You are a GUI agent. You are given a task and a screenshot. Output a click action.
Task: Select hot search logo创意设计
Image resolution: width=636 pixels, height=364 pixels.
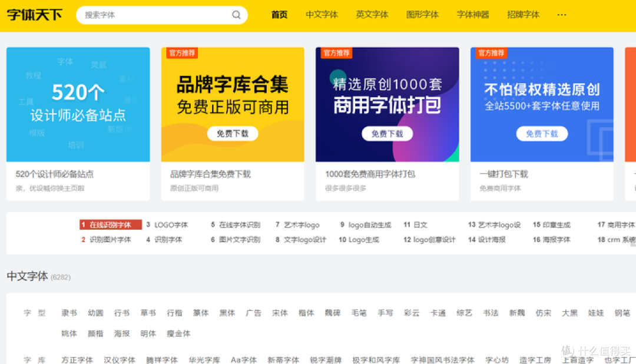[435, 240]
